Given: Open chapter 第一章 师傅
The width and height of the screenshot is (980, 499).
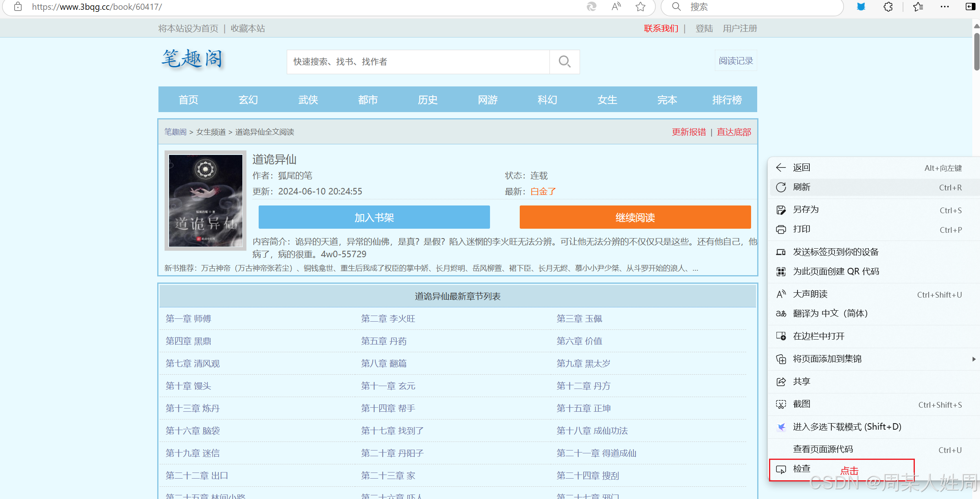Looking at the screenshot, I should click(x=188, y=318).
